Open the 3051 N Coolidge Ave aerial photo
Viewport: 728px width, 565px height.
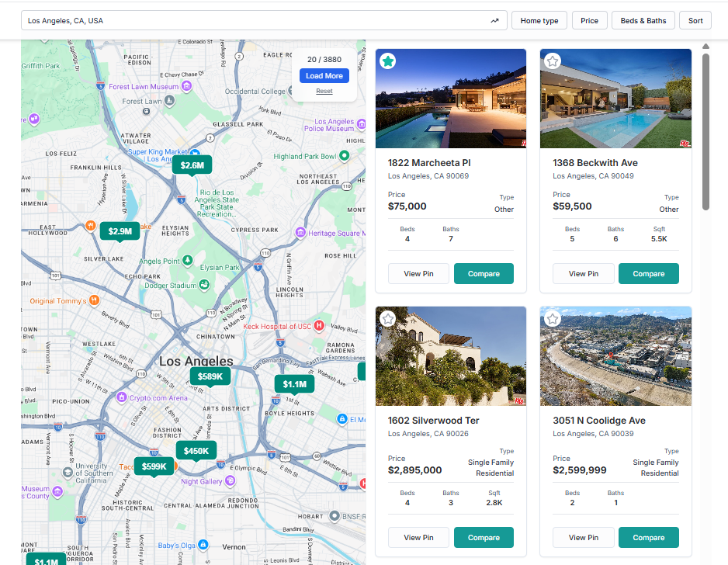pos(615,356)
